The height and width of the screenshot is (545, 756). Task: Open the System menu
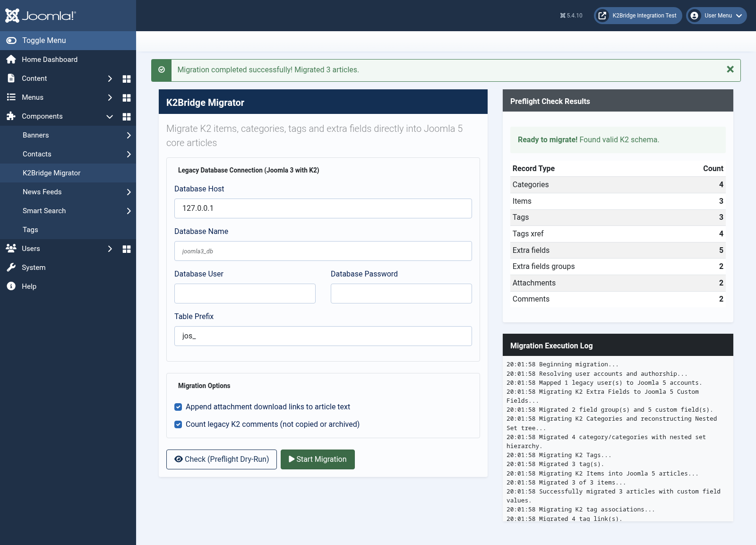coord(68,268)
